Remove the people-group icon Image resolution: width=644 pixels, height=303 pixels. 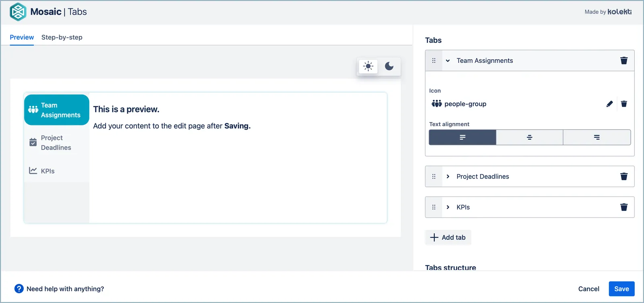[x=624, y=104]
